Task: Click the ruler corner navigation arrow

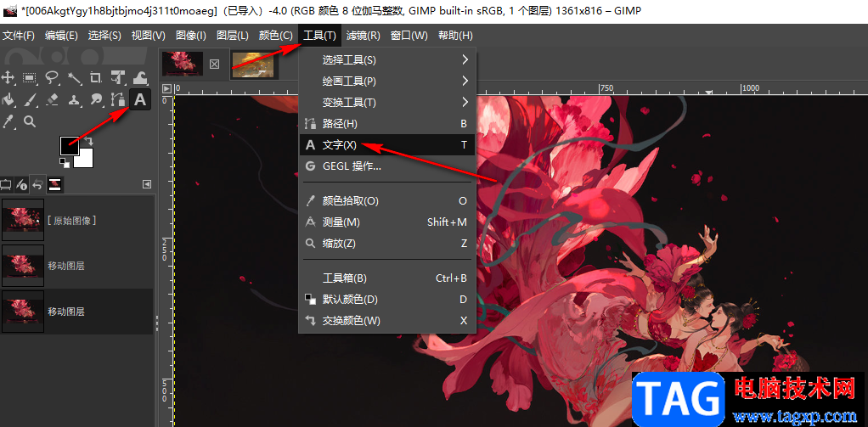Action: point(166,88)
